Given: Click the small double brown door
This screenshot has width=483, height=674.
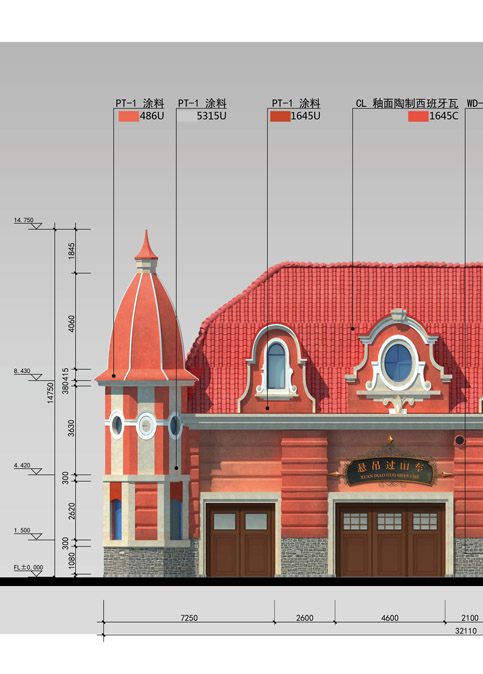Looking at the screenshot, I should (241, 540).
